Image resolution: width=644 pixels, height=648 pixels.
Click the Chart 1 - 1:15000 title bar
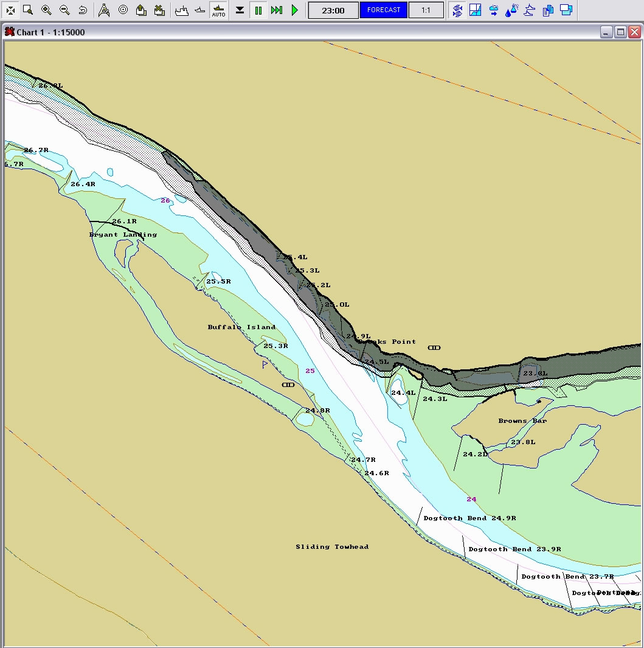pos(322,32)
